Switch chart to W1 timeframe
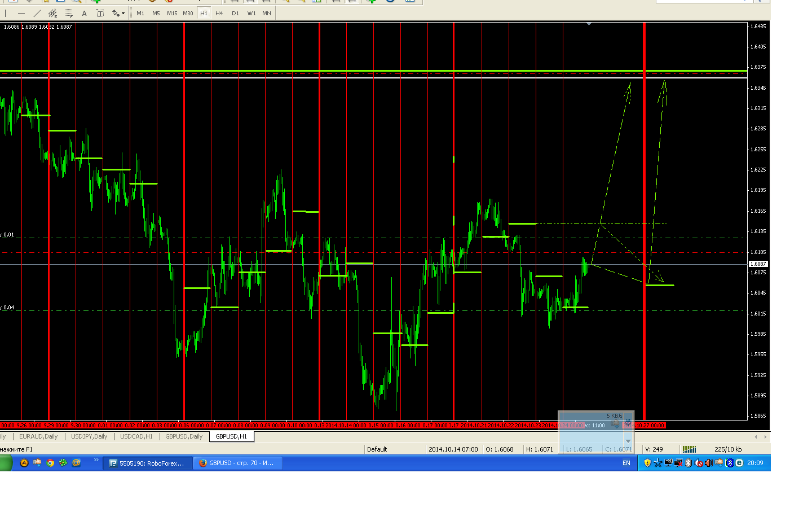The image size is (812, 508). pyautogui.click(x=251, y=13)
